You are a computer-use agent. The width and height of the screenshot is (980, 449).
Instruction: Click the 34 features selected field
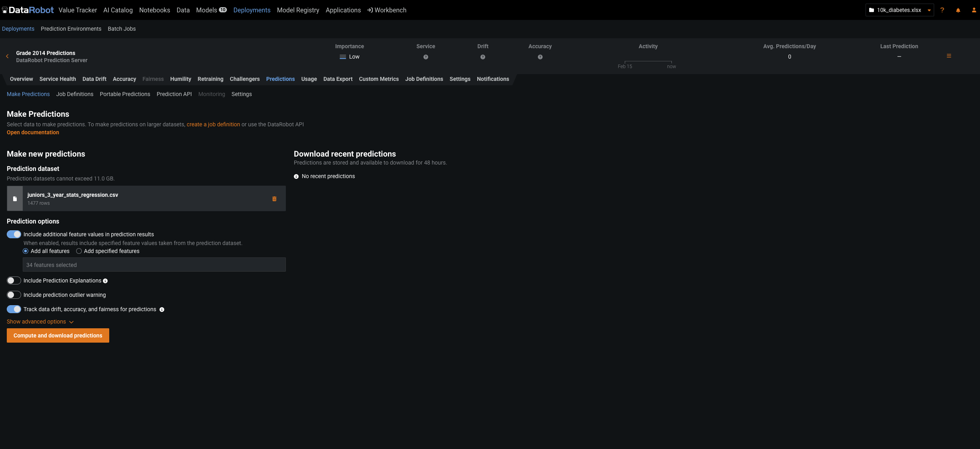154,265
